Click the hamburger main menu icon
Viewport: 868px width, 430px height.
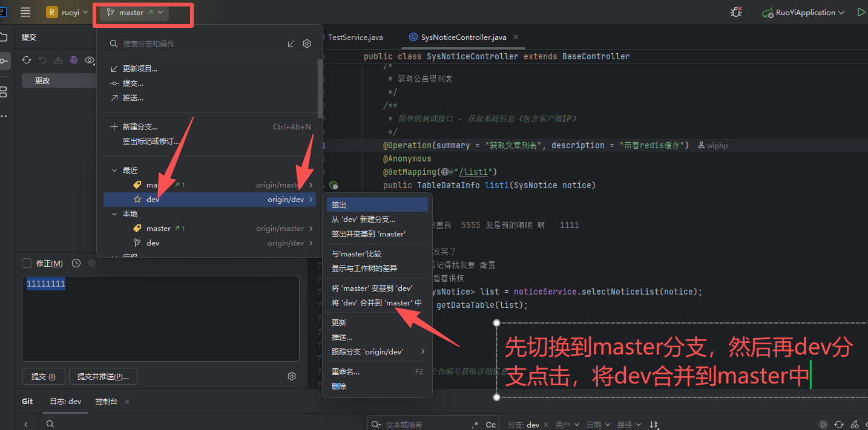click(25, 12)
